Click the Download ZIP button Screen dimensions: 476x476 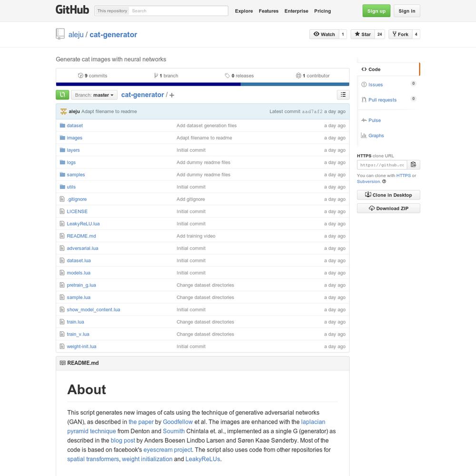click(388, 208)
